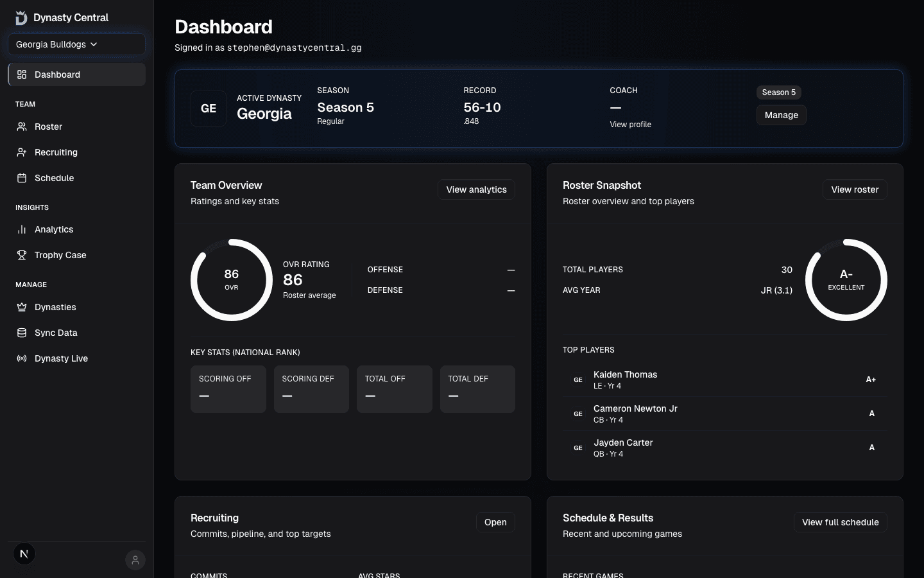
Task: Click the GE team logo tile
Action: click(209, 109)
